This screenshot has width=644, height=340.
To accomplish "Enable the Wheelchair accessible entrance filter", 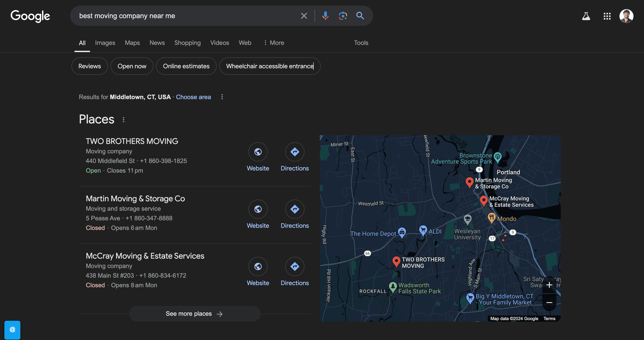I will 270,66.
